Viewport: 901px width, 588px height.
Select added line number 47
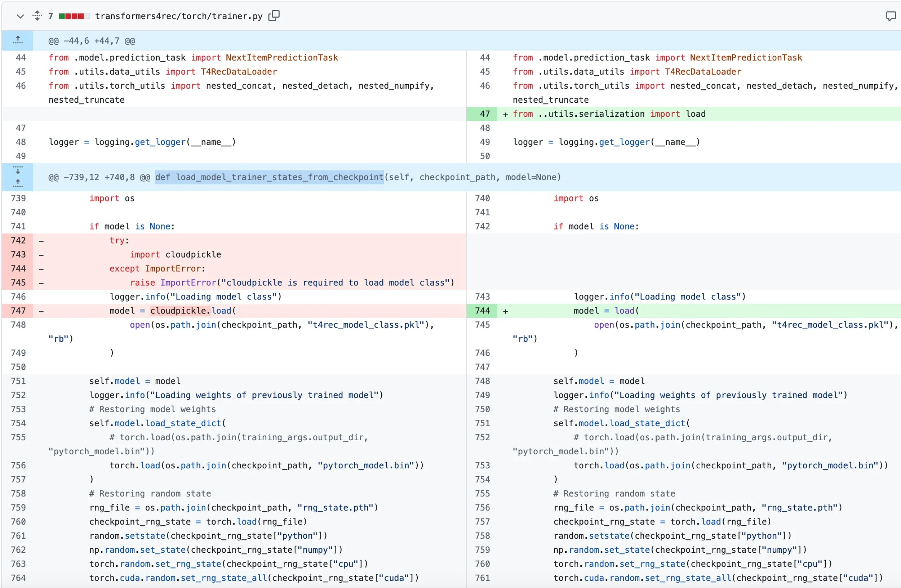[x=485, y=114]
